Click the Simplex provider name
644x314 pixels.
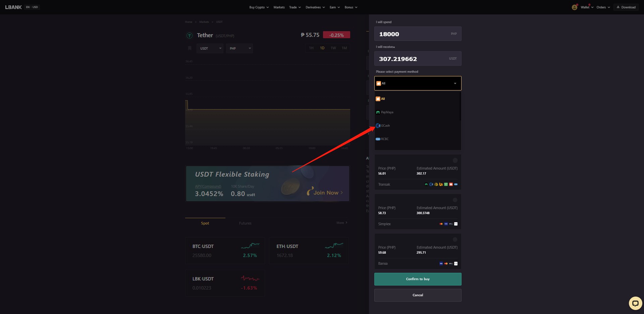pos(384,224)
